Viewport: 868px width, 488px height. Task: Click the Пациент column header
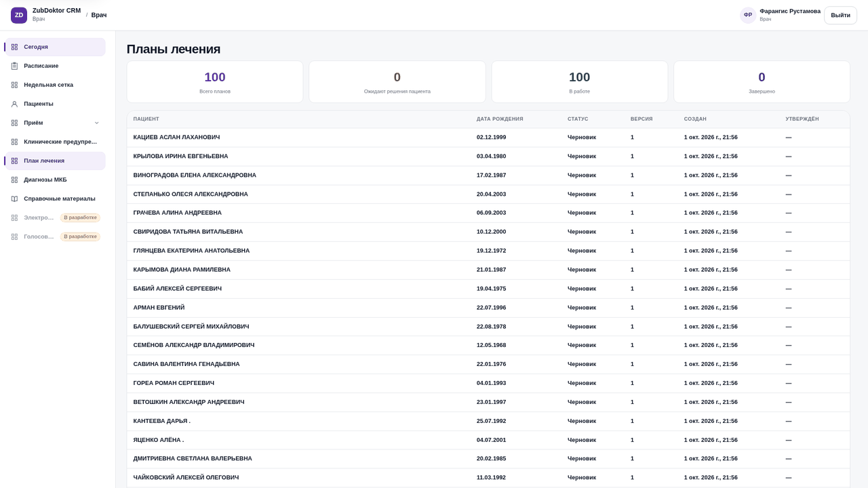[146, 119]
